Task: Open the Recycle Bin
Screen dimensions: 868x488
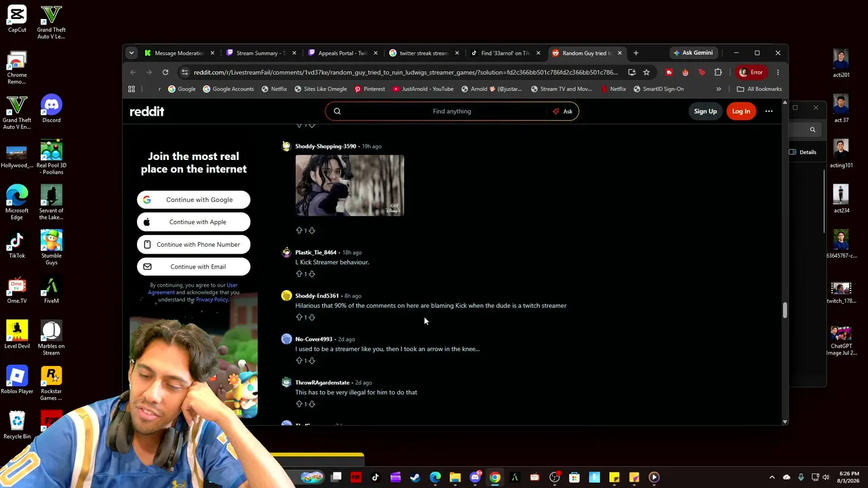Action: [x=17, y=426]
